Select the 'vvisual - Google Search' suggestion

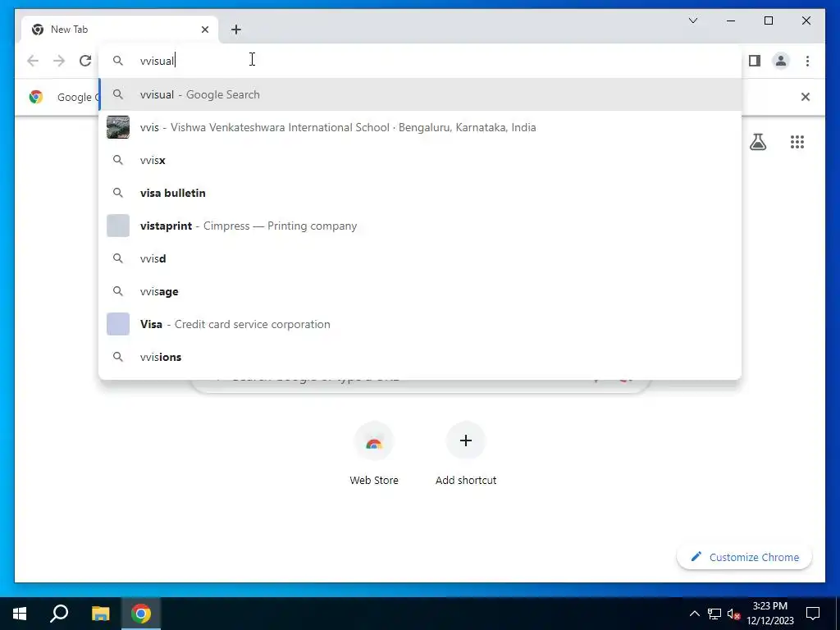[x=420, y=94]
